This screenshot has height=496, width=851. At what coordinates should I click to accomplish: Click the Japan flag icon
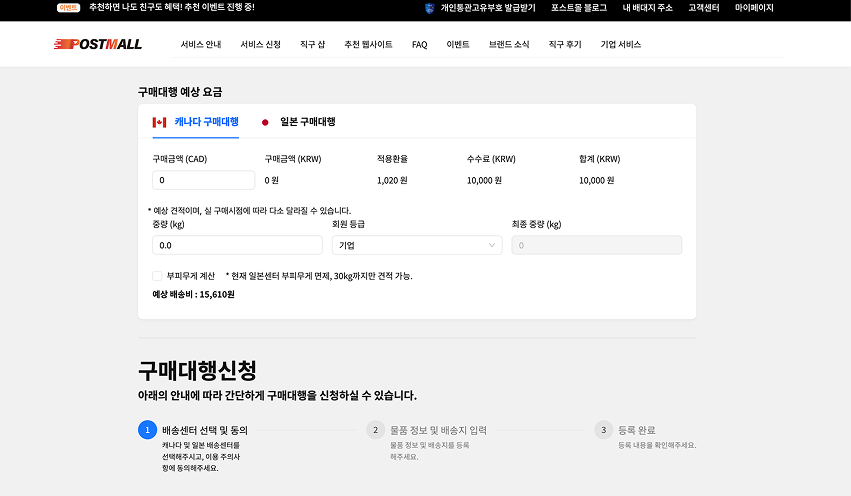pos(265,122)
